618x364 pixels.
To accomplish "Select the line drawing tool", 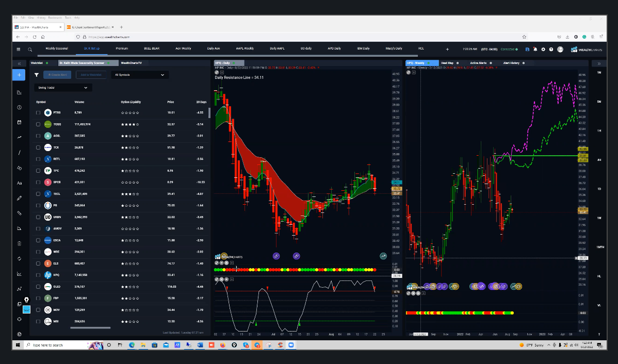I will click(19, 153).
